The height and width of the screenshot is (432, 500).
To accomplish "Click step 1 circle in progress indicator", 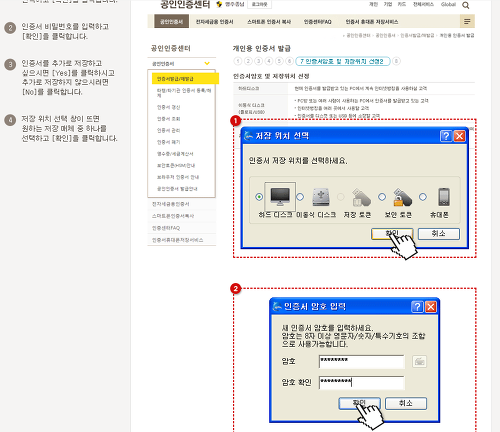I will coord(238,61).
